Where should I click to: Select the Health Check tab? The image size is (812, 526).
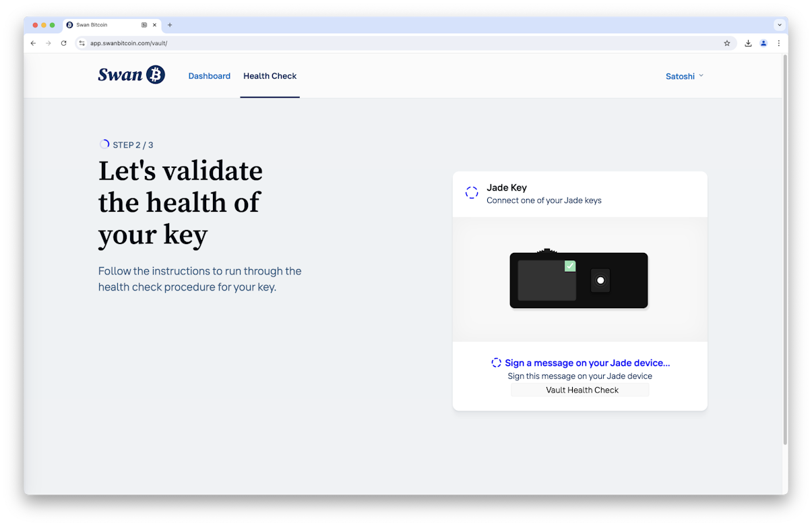(x=270, y=76)
